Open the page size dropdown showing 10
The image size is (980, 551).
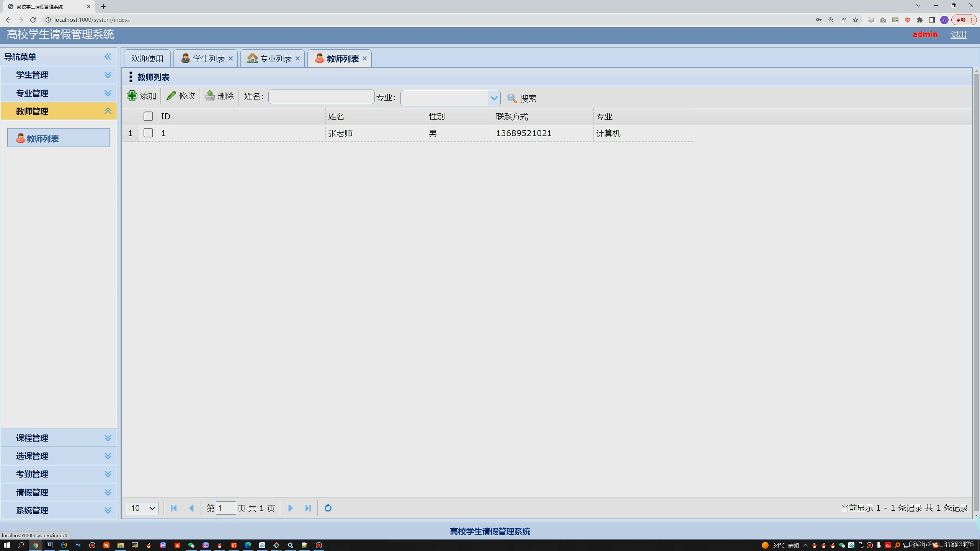(x=142, y=508)
